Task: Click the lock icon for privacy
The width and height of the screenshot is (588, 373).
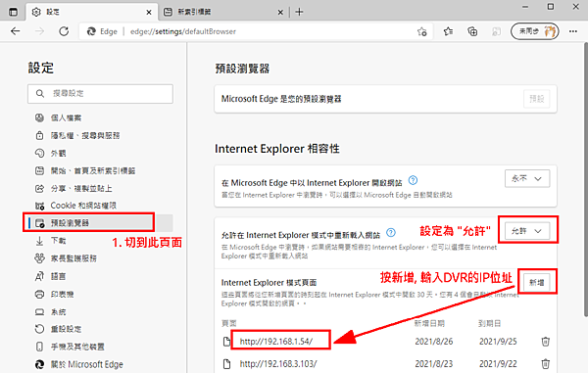Action: point(39,135)
